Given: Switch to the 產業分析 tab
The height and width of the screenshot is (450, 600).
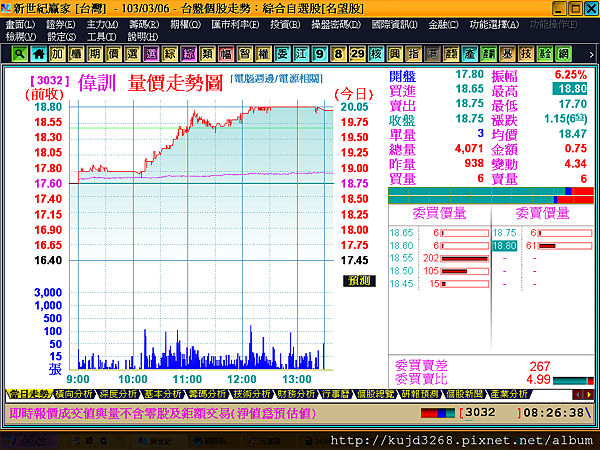Looking at the screenshot, I should [509, 394].
